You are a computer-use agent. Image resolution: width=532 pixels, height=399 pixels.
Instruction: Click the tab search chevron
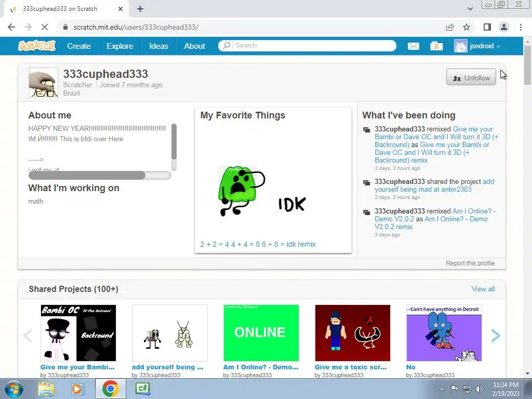coord(470,9)
